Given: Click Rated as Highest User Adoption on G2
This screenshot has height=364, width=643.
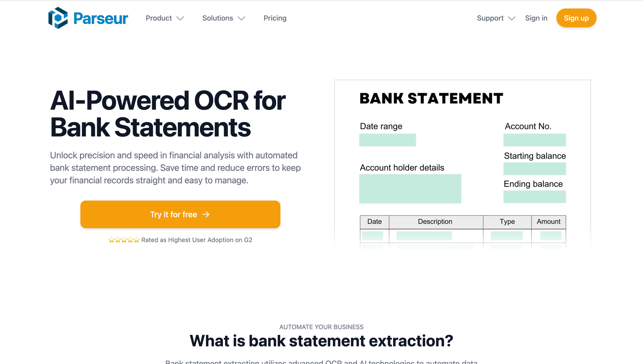Looking at the screenshot, I should (196, 240).
